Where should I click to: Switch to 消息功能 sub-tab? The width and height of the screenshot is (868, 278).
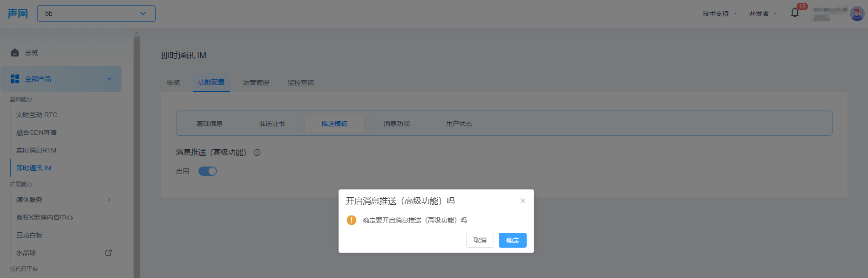pos(397,124)
